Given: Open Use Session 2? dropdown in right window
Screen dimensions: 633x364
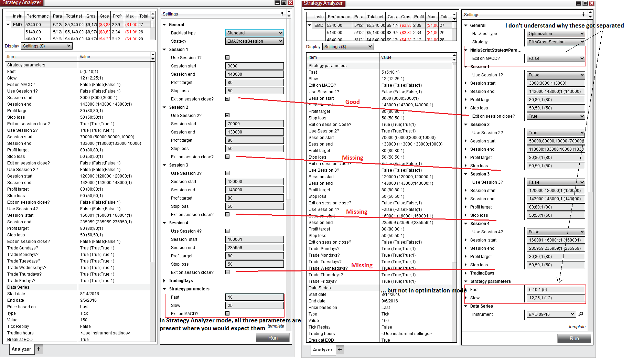Looking at the screenshot, I should tap(556, 133).
